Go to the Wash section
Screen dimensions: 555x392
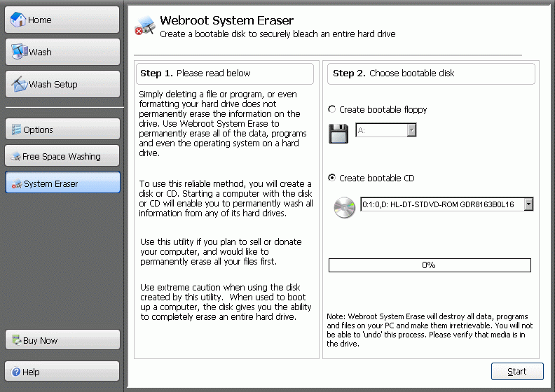click(x=62, y=52)
